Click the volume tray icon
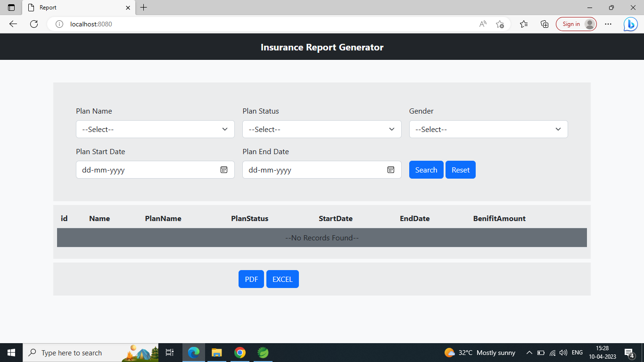 tap(563, 353)
